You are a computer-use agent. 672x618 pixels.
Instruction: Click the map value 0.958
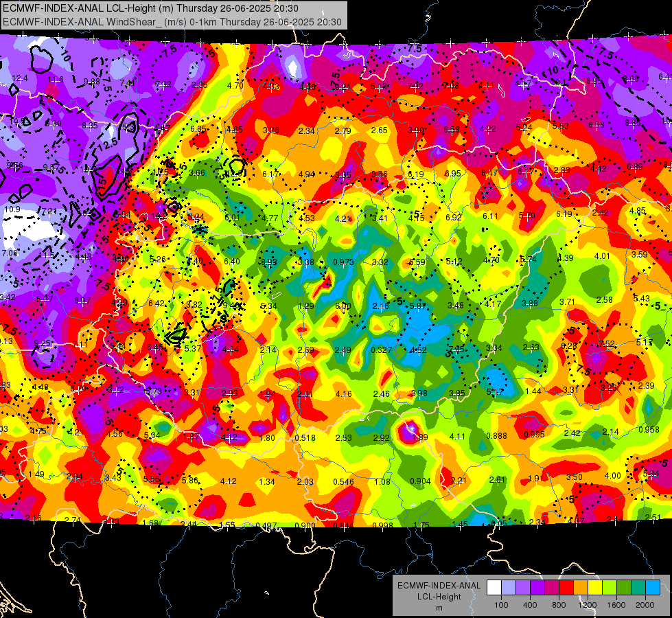point(649,430)
